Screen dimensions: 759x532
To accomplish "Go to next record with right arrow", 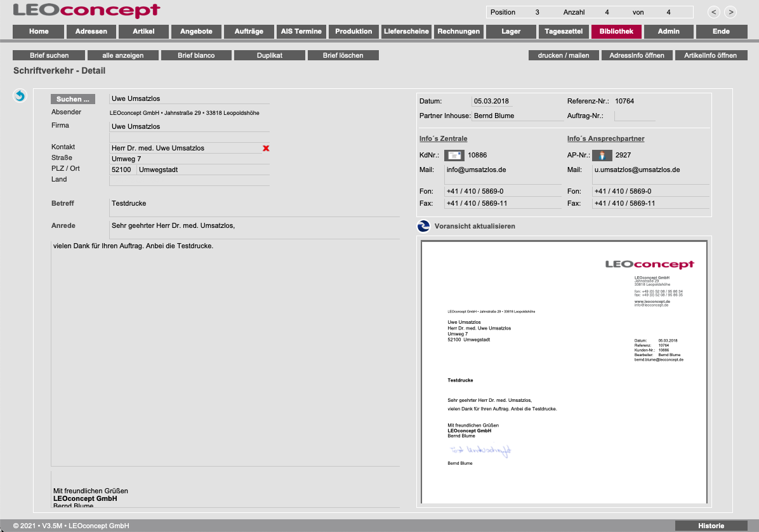I will click(x=731, y=12).
